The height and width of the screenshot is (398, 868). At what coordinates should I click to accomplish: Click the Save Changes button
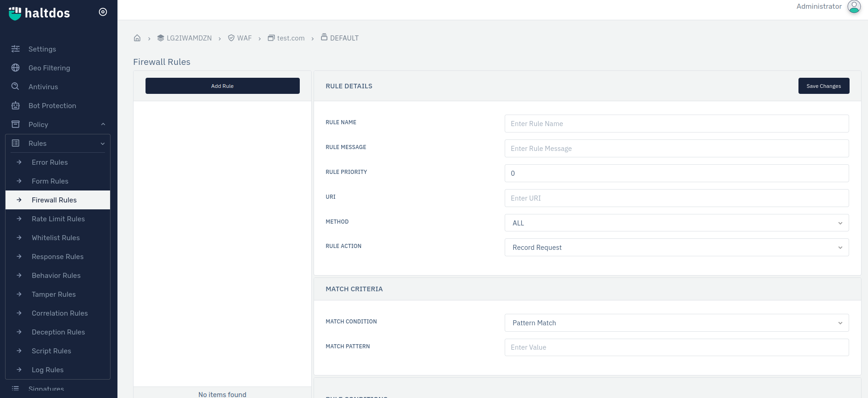pos(824,86)
